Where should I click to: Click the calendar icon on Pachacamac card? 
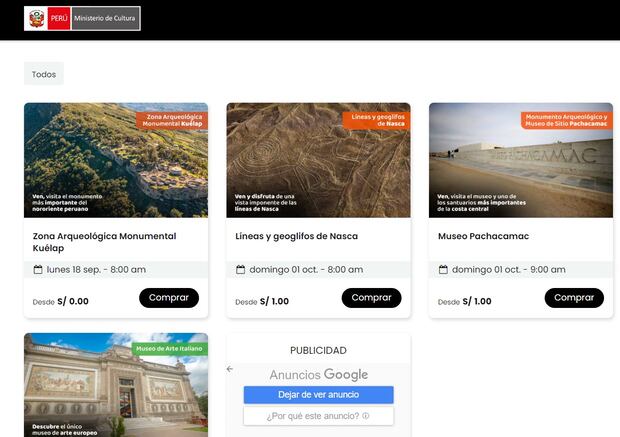[x=443, y=269]
